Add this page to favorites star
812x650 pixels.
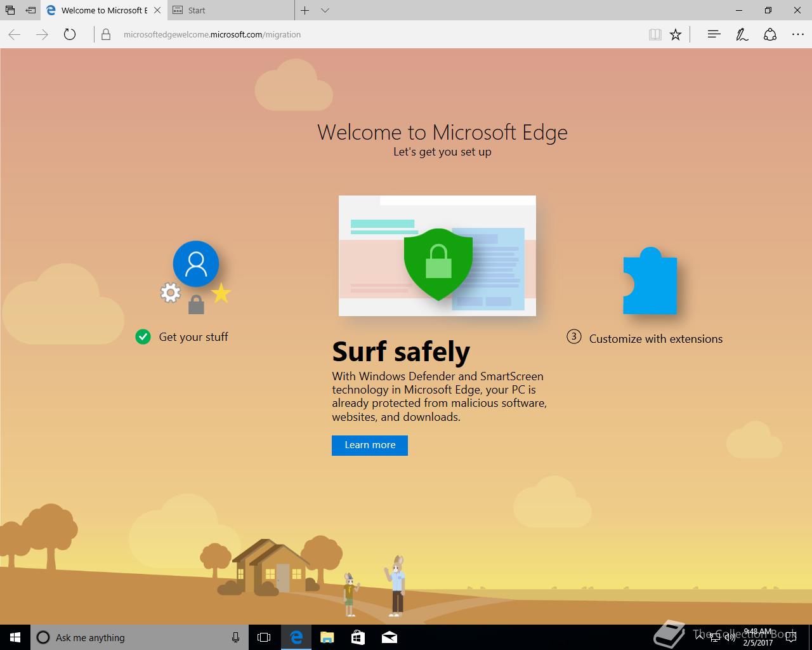(676, 34)
